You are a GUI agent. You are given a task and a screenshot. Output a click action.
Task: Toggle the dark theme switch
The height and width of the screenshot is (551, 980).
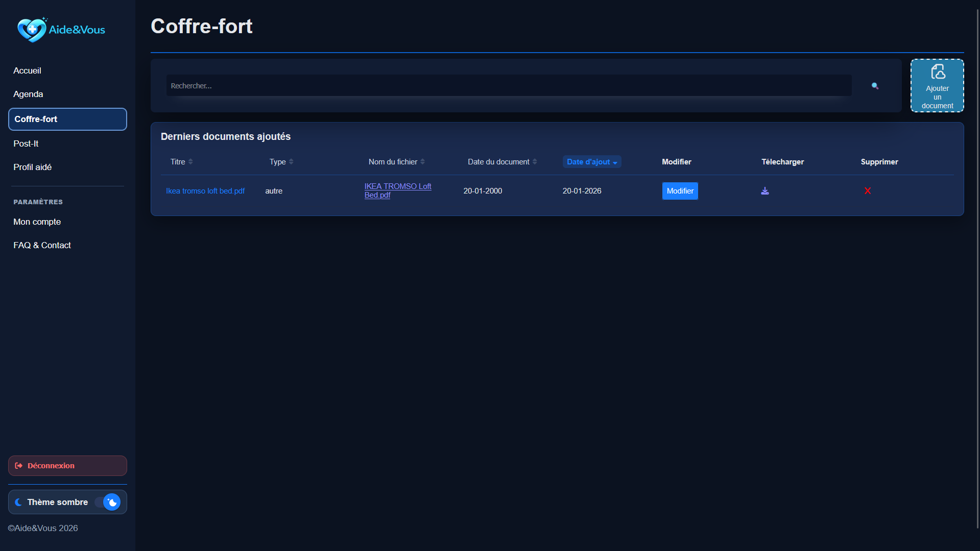pyautogui.click(x=108, y=502)
